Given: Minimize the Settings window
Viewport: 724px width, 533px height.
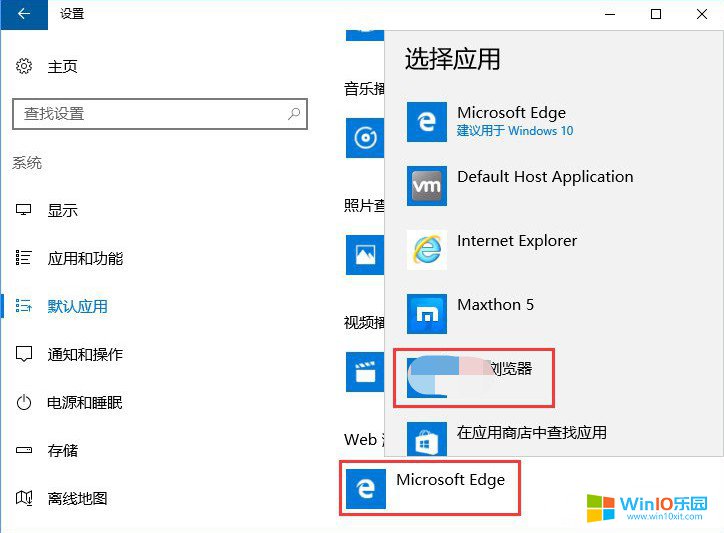Looking at the screenshot, I should pyautogui.click(x=610, y=14).
